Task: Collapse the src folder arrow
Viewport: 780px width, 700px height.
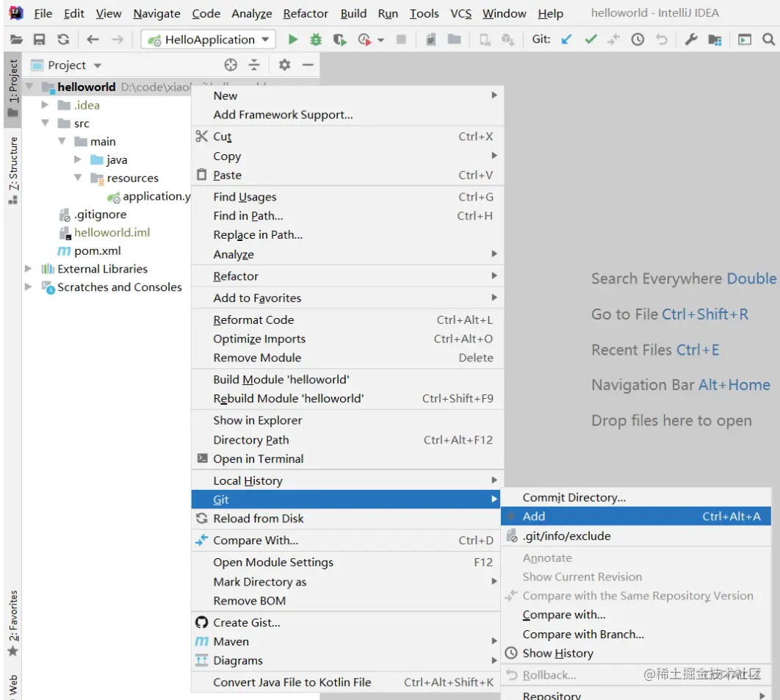Action: click(45, 123)
